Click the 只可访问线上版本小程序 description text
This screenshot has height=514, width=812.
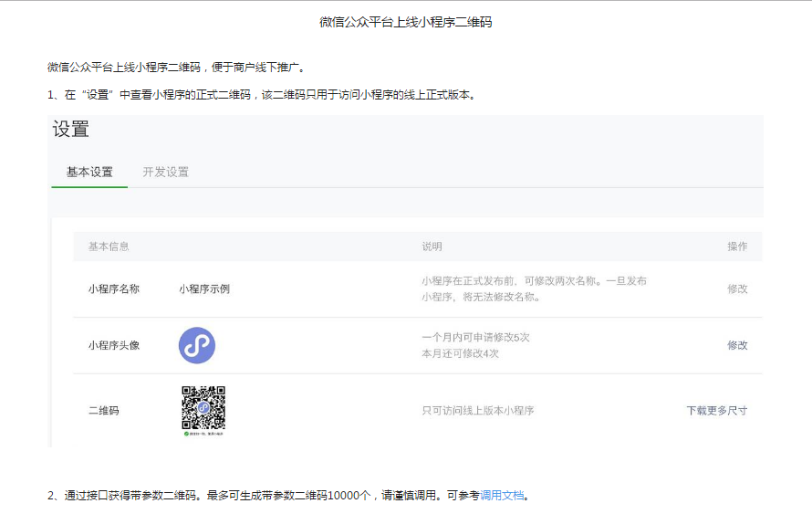477,411
